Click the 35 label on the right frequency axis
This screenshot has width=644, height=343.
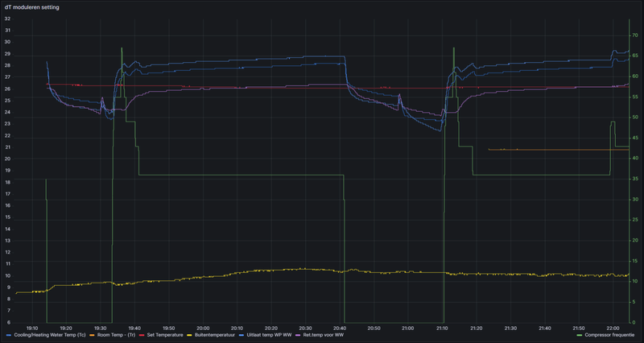(x=635, y=179)
